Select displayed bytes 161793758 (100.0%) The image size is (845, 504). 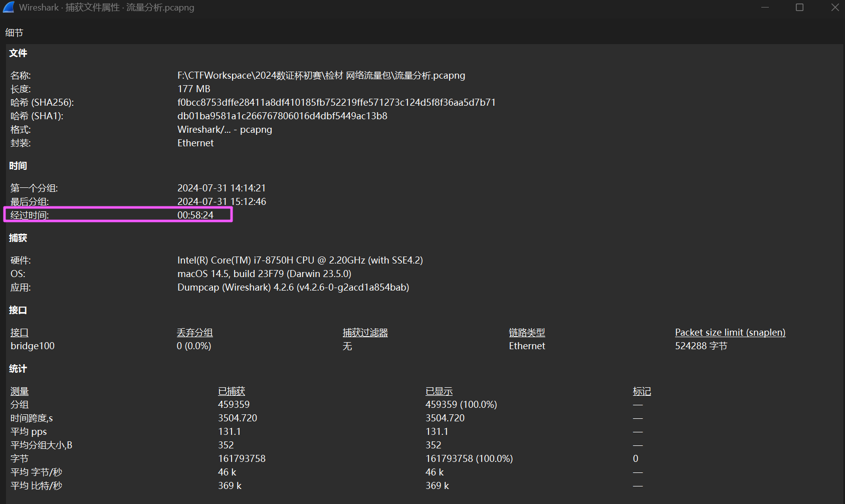click(x=469, y=458)
